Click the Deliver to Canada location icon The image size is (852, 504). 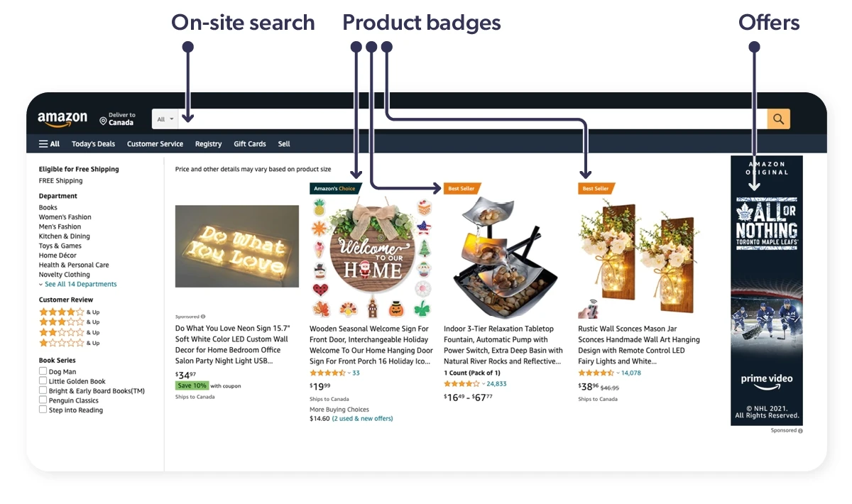(x=103, y=121)
